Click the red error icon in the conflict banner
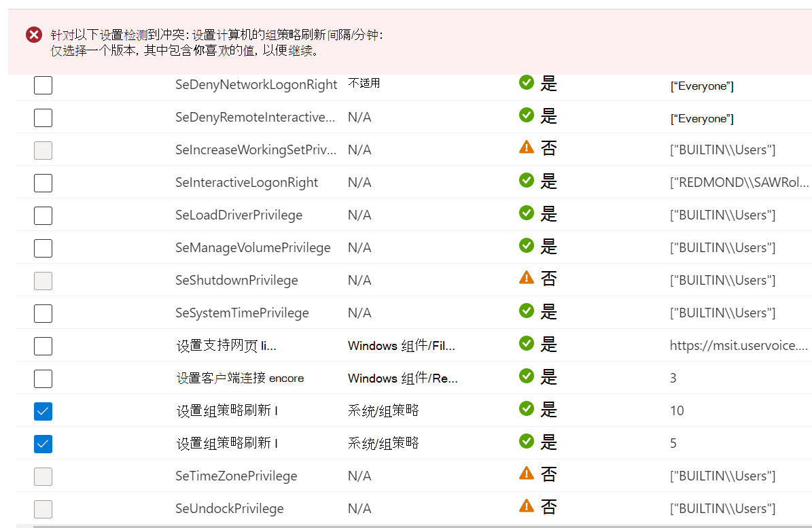The image size is (812, 528). [34, 35]
